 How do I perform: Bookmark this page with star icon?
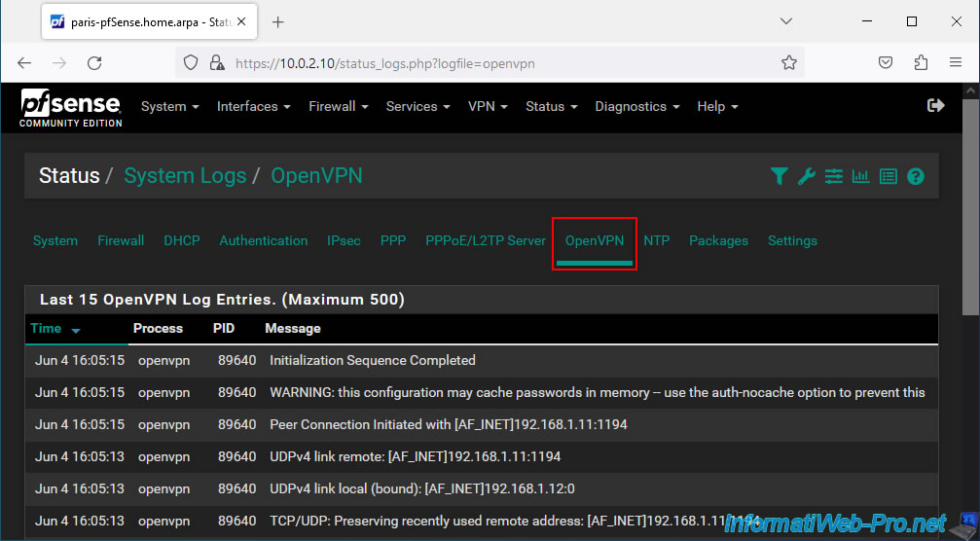point(788,62)
